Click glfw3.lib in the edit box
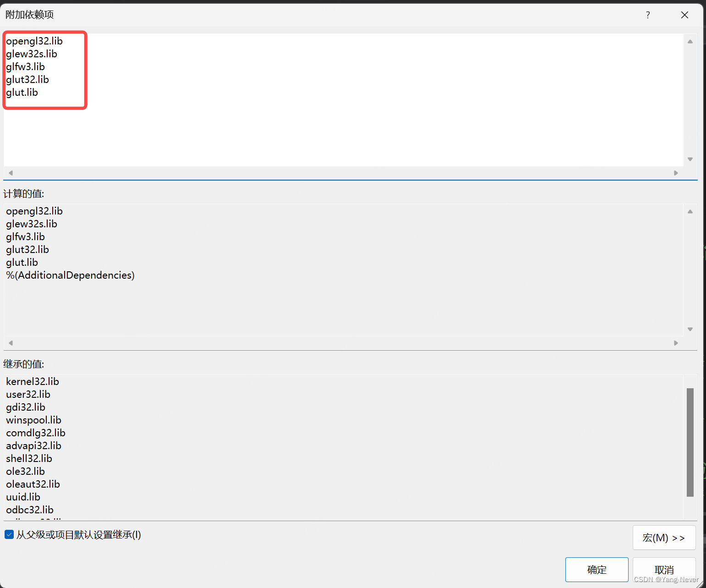The width and height of the screenshot is (706, 588). pyautogui.click(x=25, y=67)
